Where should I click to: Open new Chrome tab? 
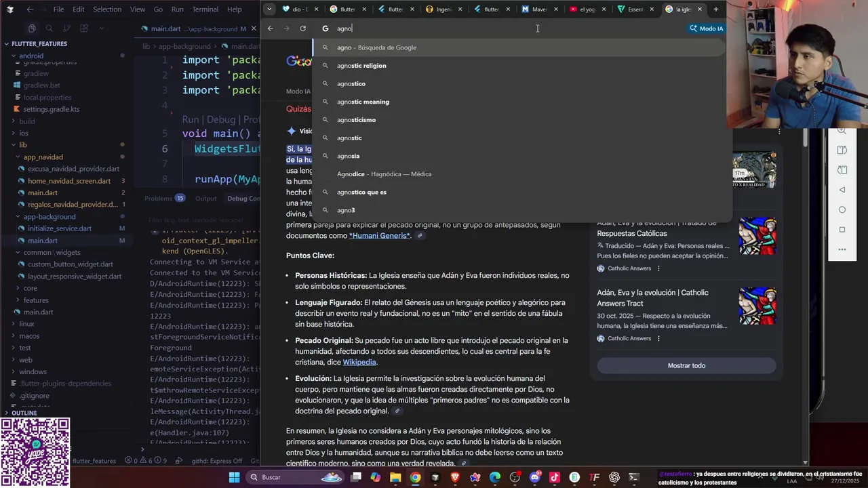(x=715, y=9)
